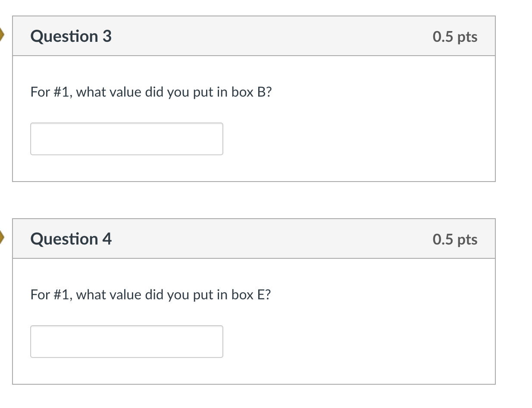This screenshot has width=532, height=408.
Task: Click the answer box for Question 3
Action: click(126, 138)
